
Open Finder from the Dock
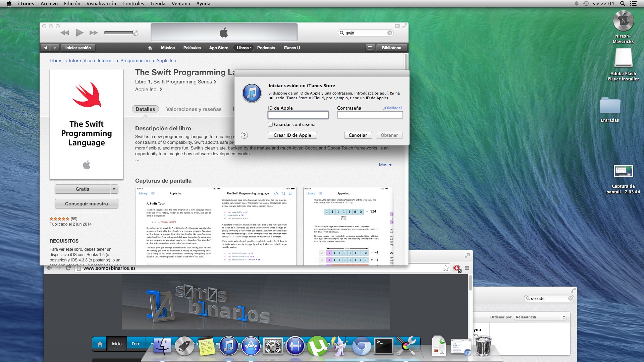[x=163, y=346]
